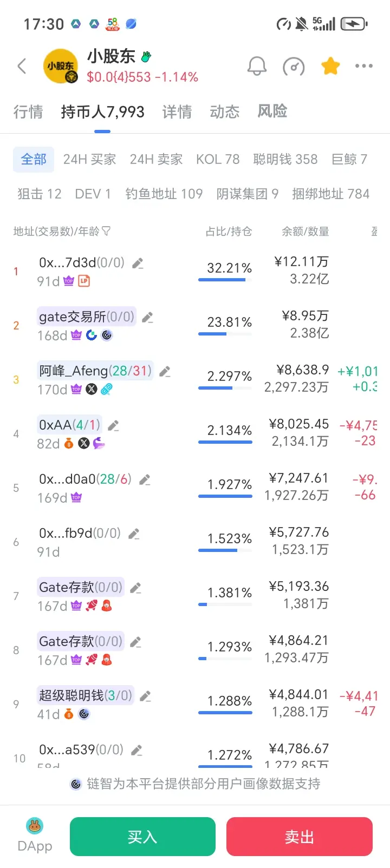Tap the green 买入 button
The height and width of the screenshot is (868, 390).
(x=142, y=837)
